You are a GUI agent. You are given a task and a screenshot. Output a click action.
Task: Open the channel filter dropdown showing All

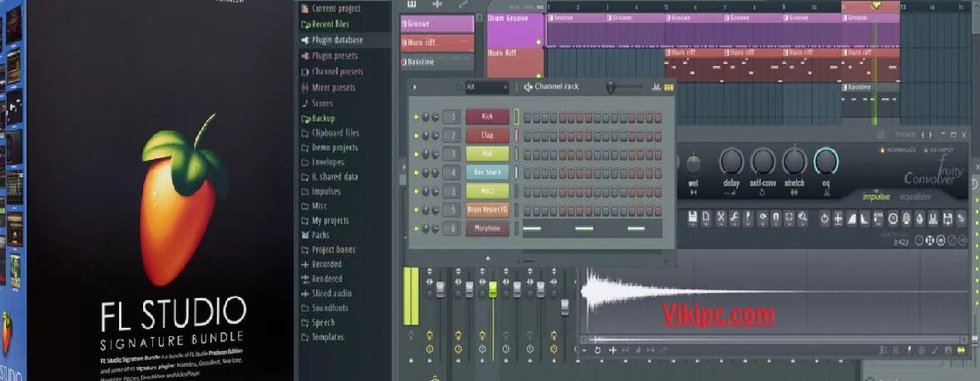(x=486, y=87)
